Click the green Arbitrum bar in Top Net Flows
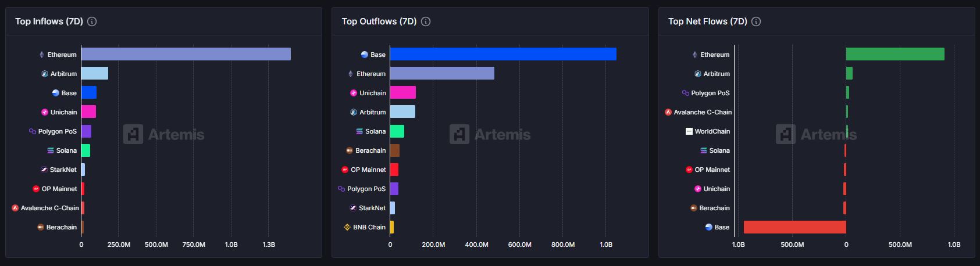The image size is (980, 266). coord(849,73)
